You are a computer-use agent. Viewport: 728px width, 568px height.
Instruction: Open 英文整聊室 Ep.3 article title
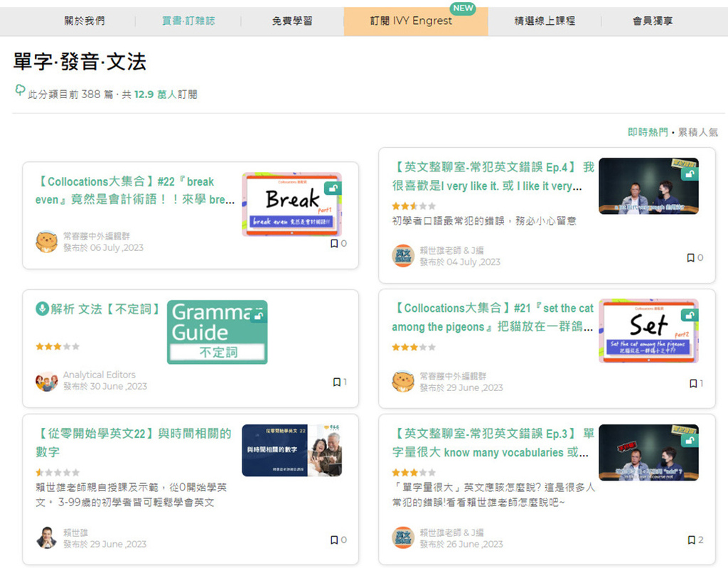pyautogui.click(x=493, y=443)
